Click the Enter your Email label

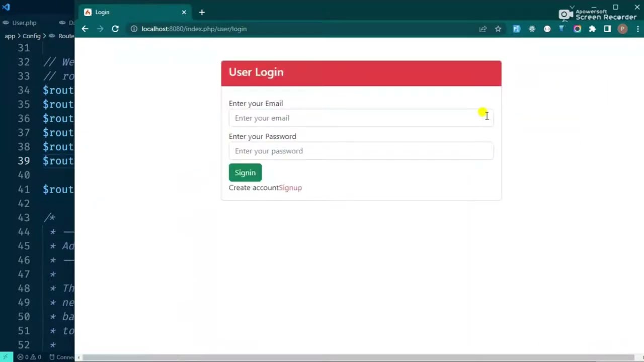point(256,103)
